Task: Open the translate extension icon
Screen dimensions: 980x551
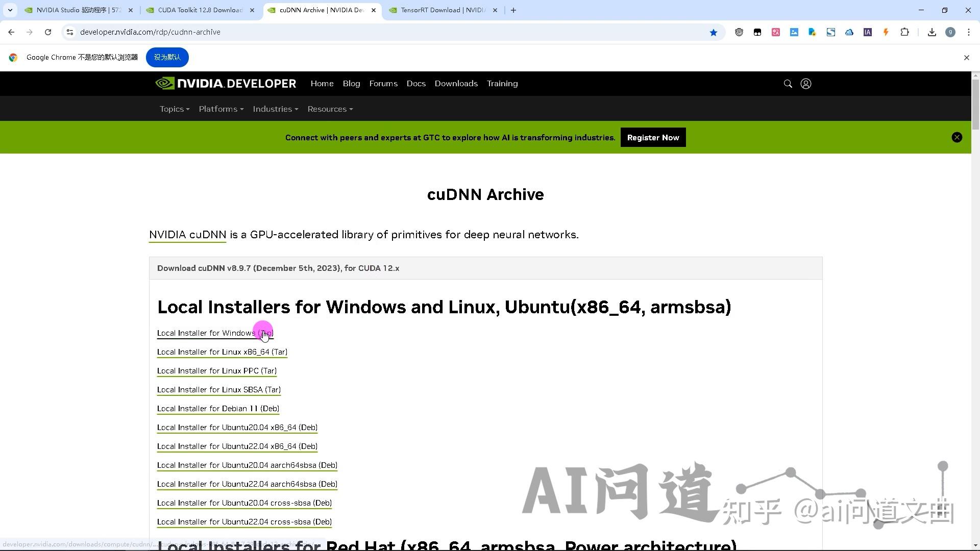Action: (776, 32)
